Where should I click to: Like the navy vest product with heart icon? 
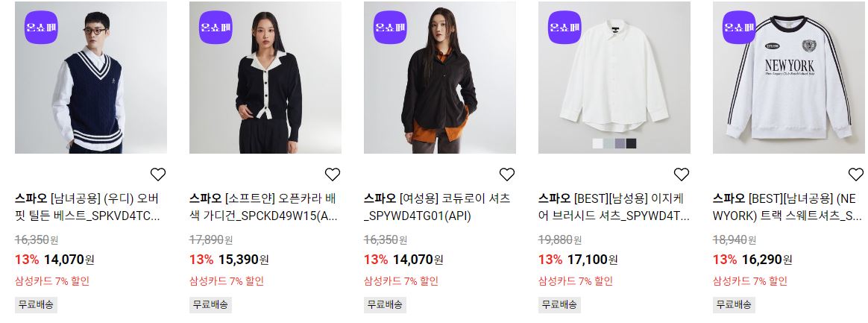pos(158,175)
